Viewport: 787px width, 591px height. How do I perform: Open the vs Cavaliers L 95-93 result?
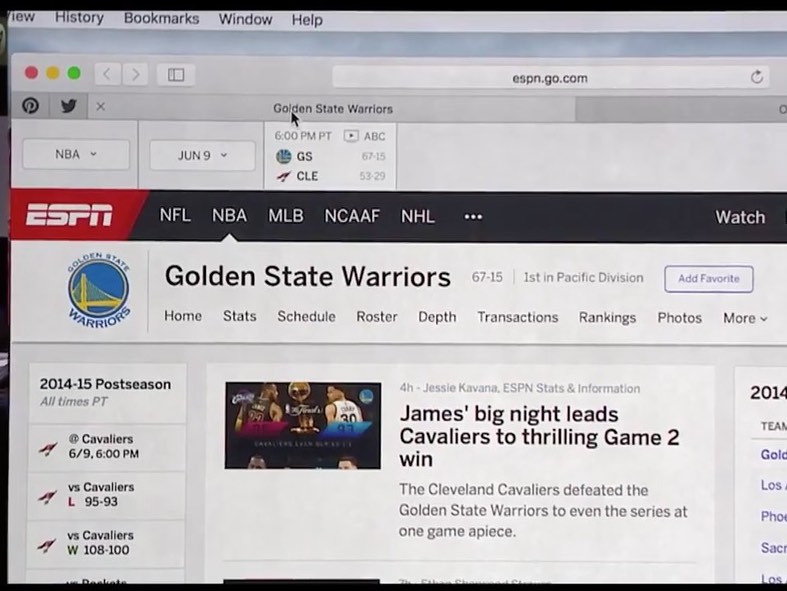pos(106,495)
